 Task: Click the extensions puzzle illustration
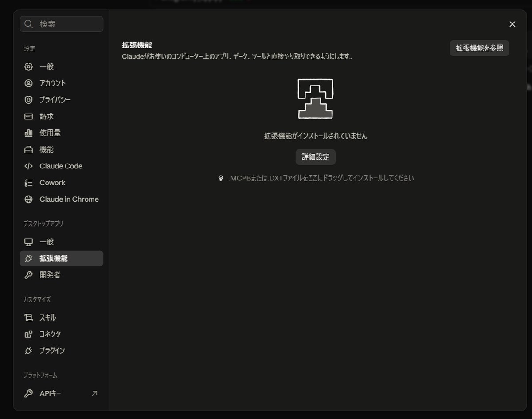[316, 99]
